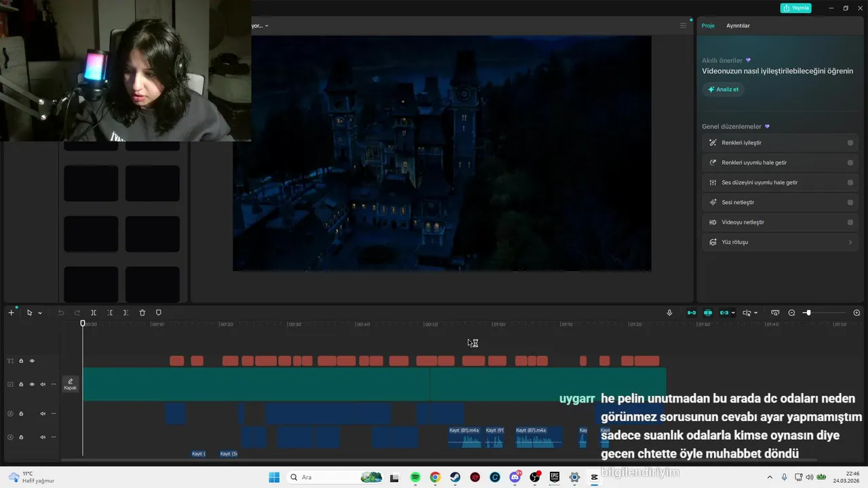Click the playhead at 00:00

(x=83, y=324)
